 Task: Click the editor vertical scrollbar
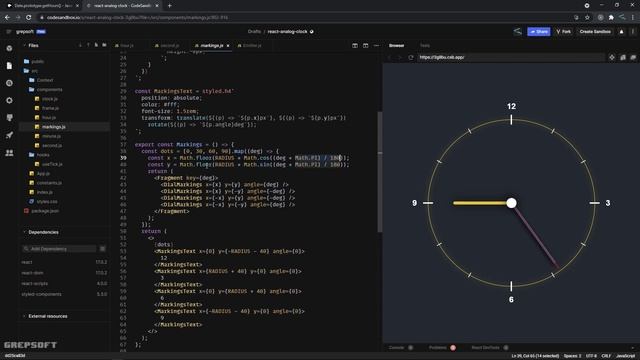[x=380, y=171]
